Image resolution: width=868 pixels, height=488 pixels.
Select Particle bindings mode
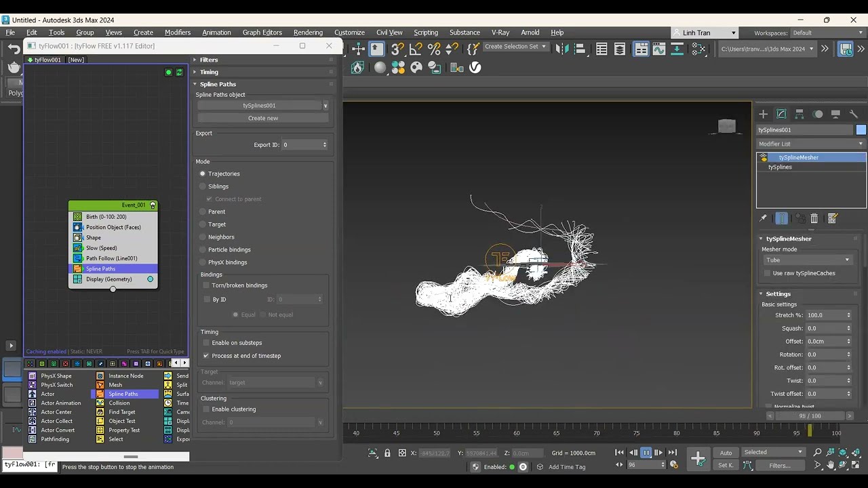click(x=202, y=250)
